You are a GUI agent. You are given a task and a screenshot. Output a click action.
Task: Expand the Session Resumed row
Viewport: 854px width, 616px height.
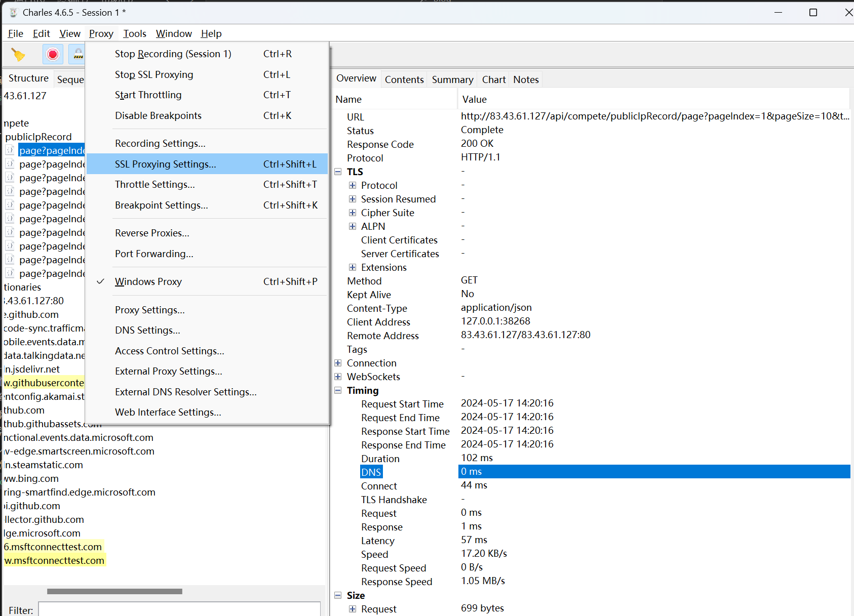tap(353, 199)
